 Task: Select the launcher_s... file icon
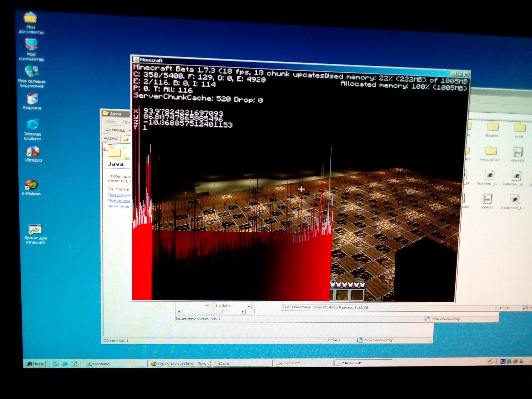coord(489,178)
